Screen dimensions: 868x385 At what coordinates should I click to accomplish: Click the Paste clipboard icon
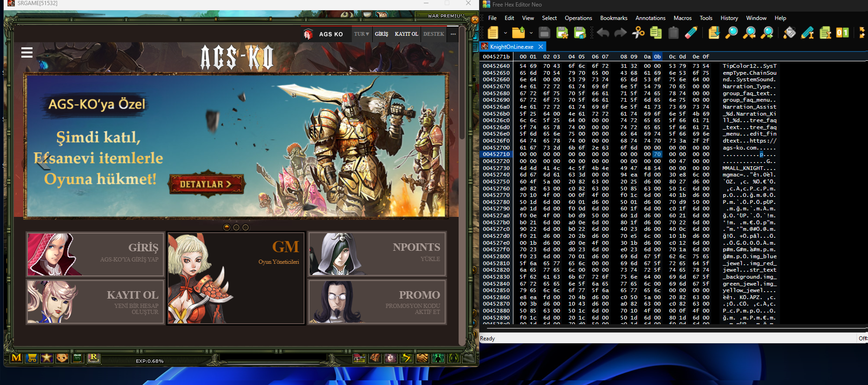[674, 33]
